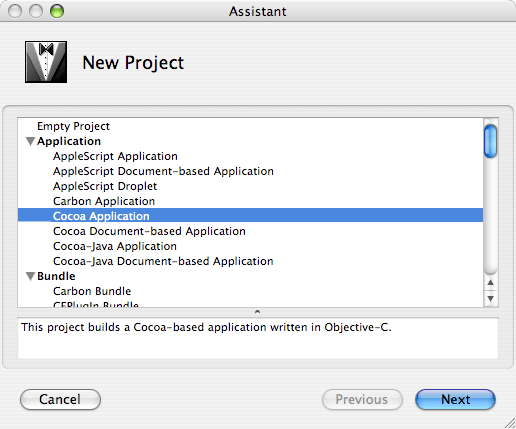Click the scrollbar down arrow

(490, 298)
